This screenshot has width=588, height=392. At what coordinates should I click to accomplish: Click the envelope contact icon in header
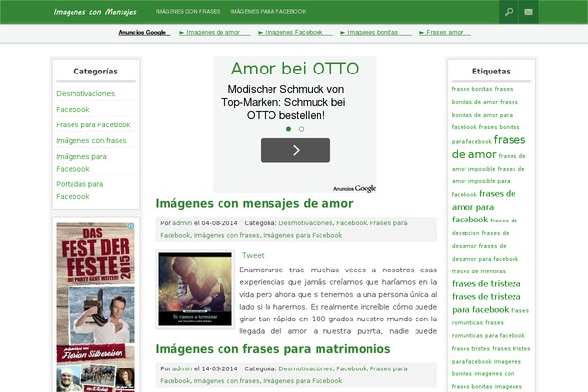(529, 12)
